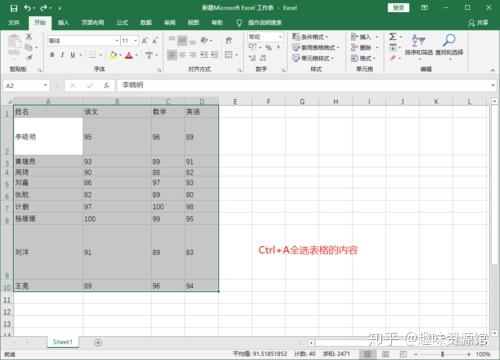The width and height of the screenshot is (500, 360).
Task: Click the Format Painter brush icon
Action: click(29, 57)
